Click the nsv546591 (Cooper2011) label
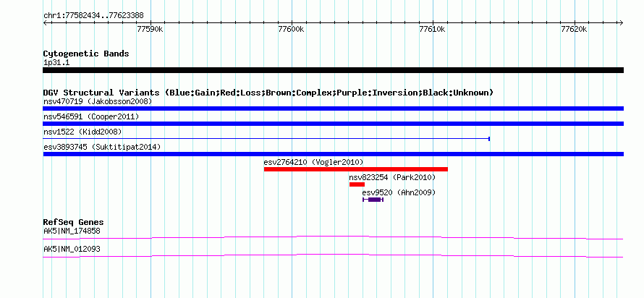Image resolution: width=644 pixels, height=298 pixels. tap(91, 116)
